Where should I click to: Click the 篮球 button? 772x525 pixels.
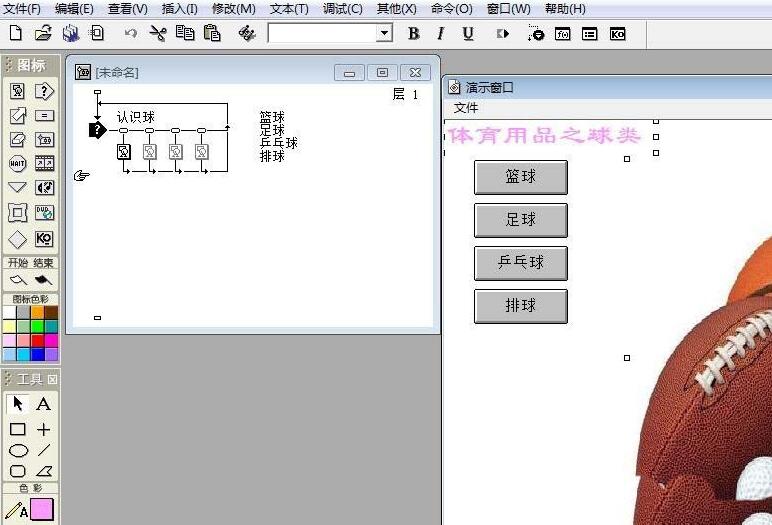coord(520,177)
